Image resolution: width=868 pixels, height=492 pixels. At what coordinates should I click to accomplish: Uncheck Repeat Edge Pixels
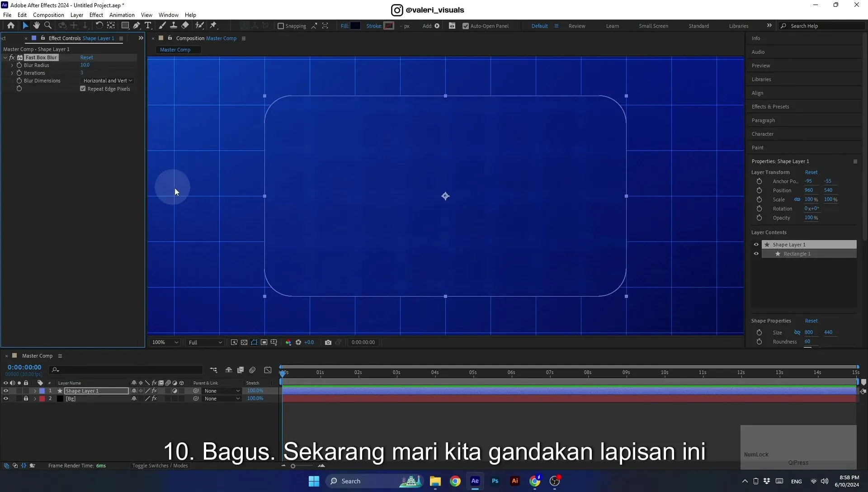[83, 89]
